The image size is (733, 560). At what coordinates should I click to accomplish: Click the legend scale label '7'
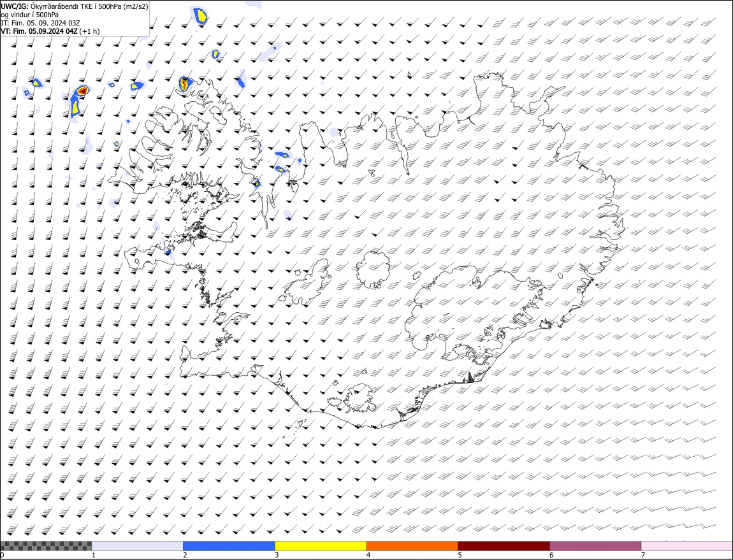(643, 556)
